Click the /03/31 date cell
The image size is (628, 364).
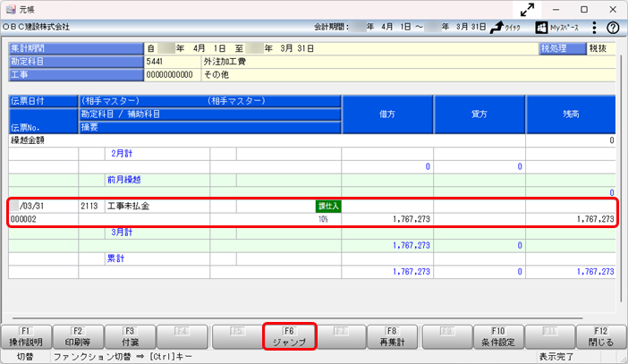[31, 207]
